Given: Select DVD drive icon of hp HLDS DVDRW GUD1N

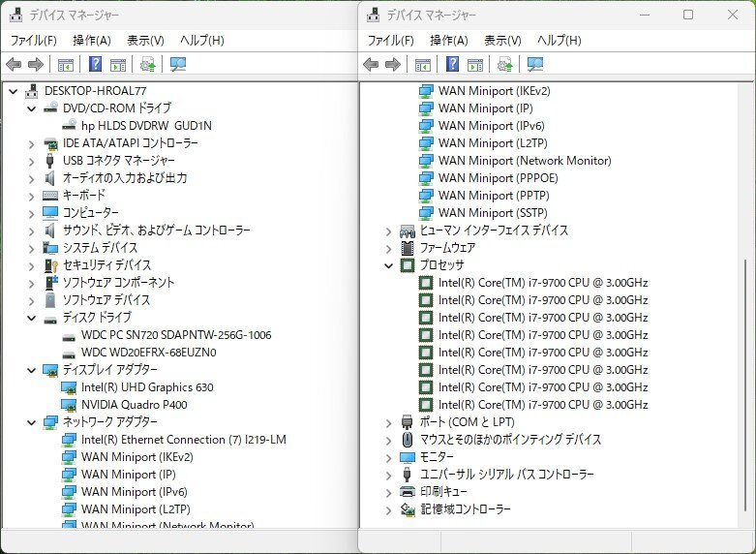Looking at the screenshot, I should pyautogui.click(x=69, y=126).
